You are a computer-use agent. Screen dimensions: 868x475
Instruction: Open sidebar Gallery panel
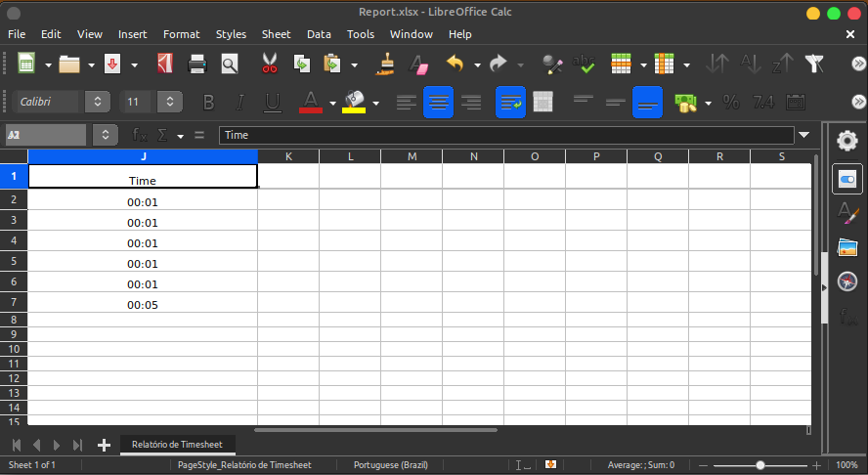tap(846, 247)
